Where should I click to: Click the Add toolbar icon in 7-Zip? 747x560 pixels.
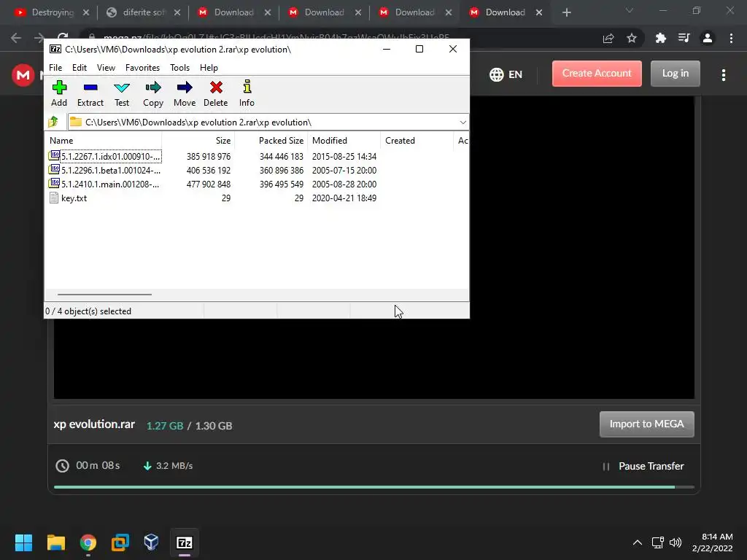[x=59, y=93]
